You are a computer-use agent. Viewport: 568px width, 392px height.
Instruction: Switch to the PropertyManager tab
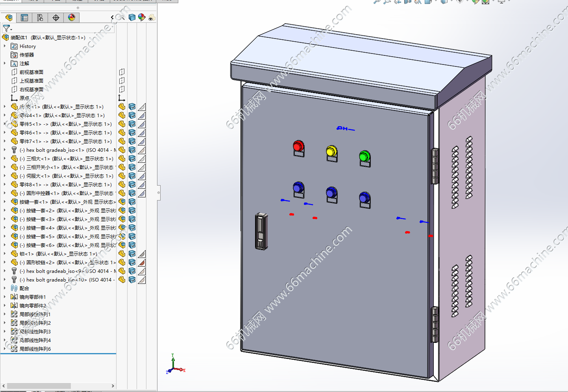[24, 17]
